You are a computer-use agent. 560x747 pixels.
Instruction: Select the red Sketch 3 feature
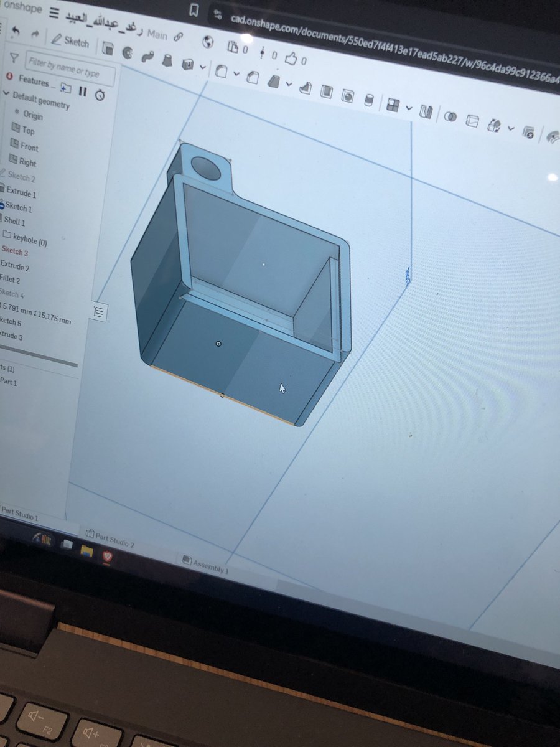[x=14, y=251]
